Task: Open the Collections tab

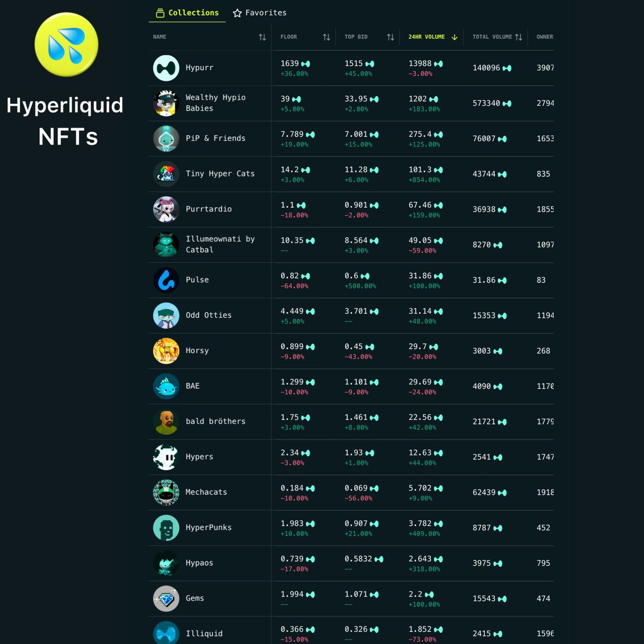Action: (x=187, y=13)
